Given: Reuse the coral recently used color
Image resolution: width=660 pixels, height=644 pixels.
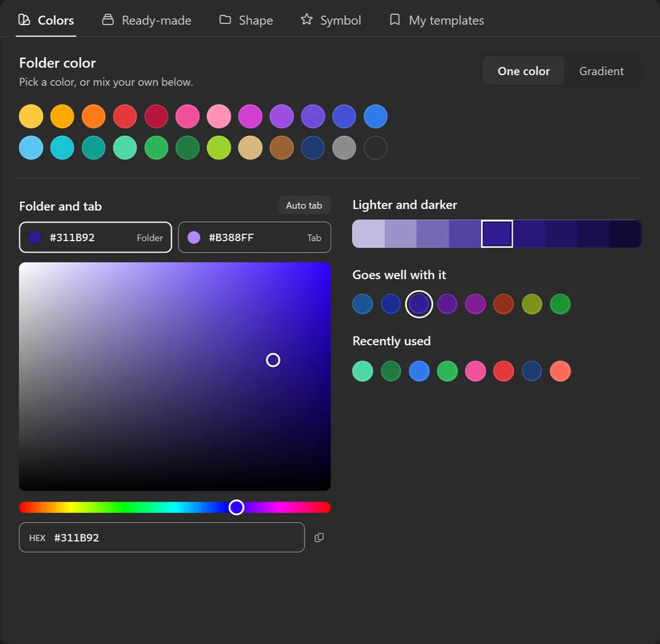Looking at the screenshot, I should [x=560, y=371].
